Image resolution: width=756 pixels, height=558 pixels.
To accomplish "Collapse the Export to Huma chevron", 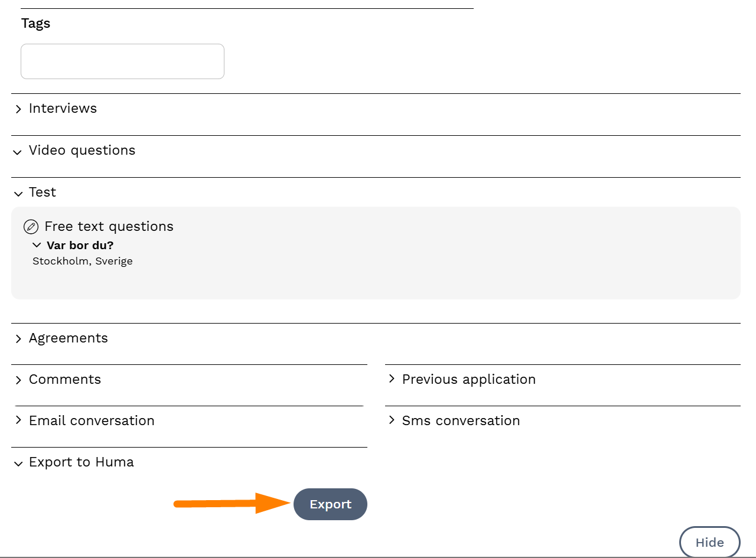I will coord(18,464).
